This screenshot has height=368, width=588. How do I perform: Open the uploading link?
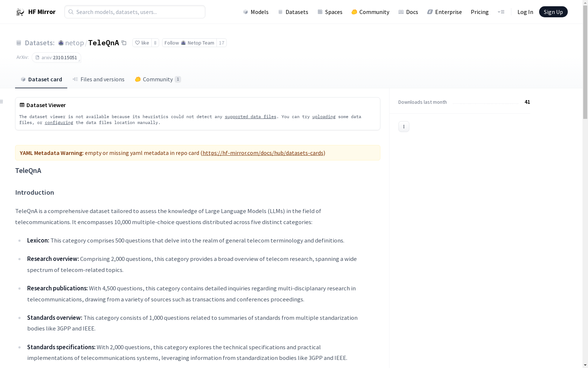pos(324,117)
